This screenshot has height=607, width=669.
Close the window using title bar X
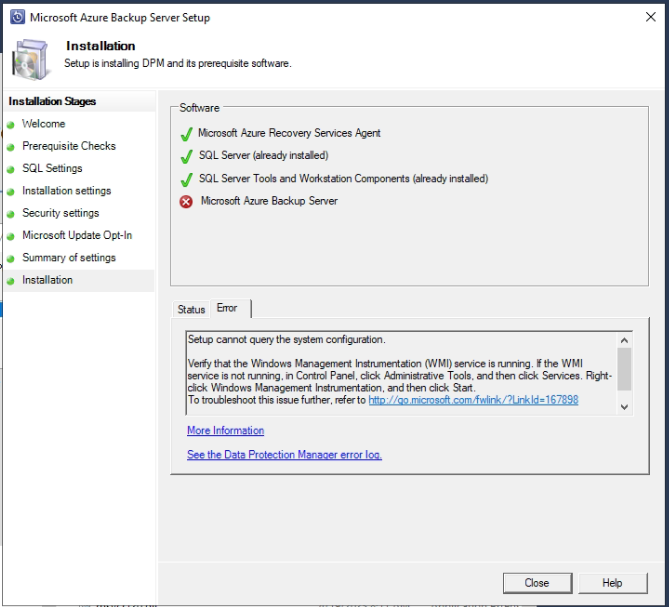(651, 17)
